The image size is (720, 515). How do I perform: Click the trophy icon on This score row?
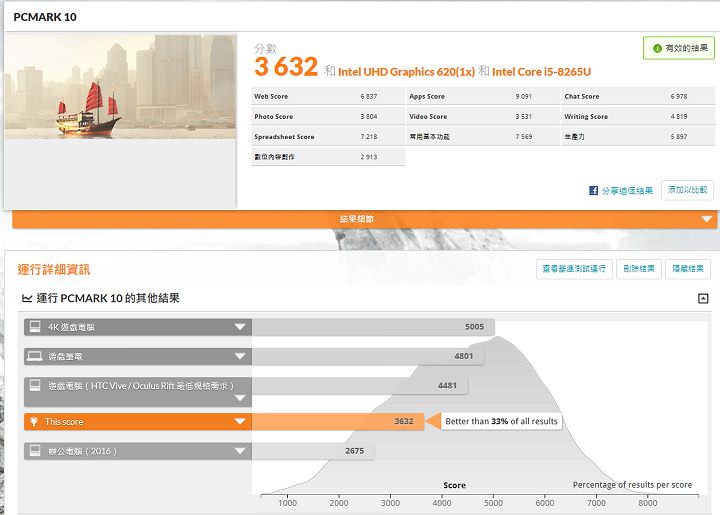(x=34, y=421)
